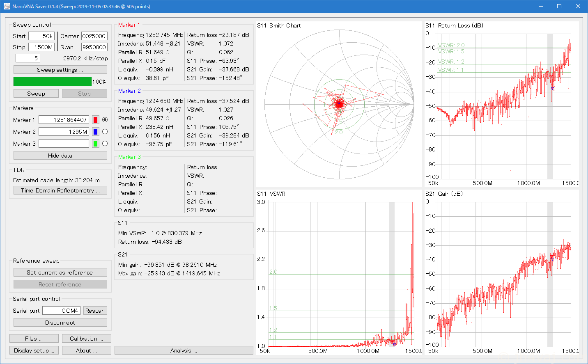Select the Marker 3 radio button

pyautogui.click(x=105, y=144)
